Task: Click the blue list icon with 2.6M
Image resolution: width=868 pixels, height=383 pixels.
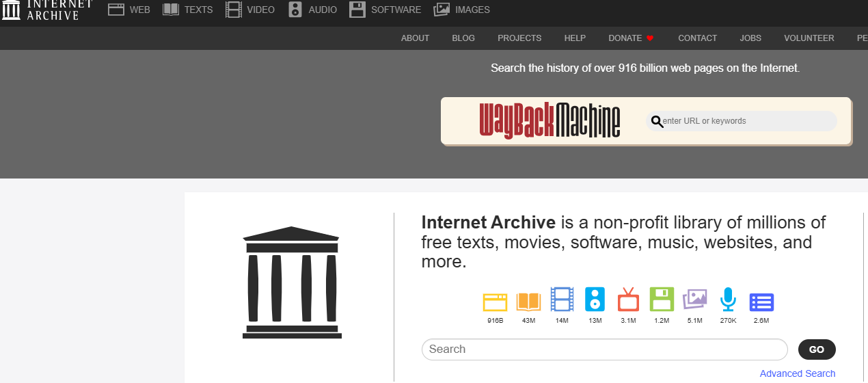Action: (761, 302)
